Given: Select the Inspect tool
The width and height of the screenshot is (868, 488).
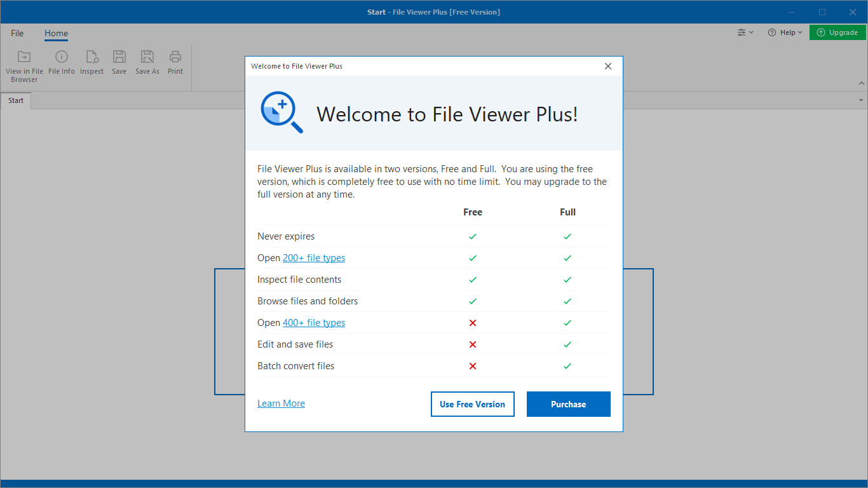Looking at the screenshot, I should click(x=92, y=62).
